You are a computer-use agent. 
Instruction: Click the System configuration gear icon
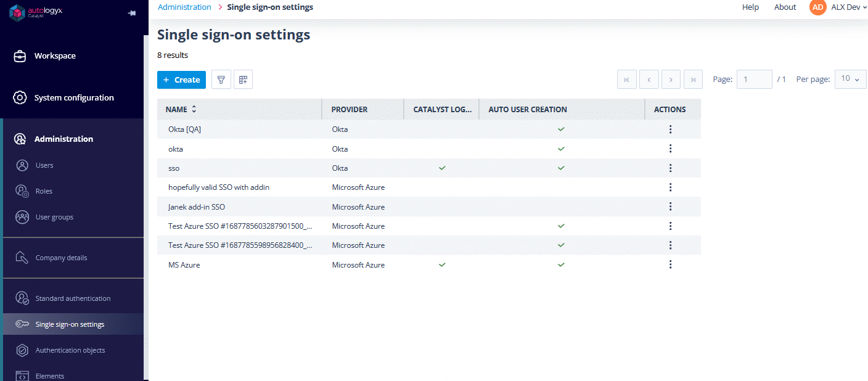20,97
